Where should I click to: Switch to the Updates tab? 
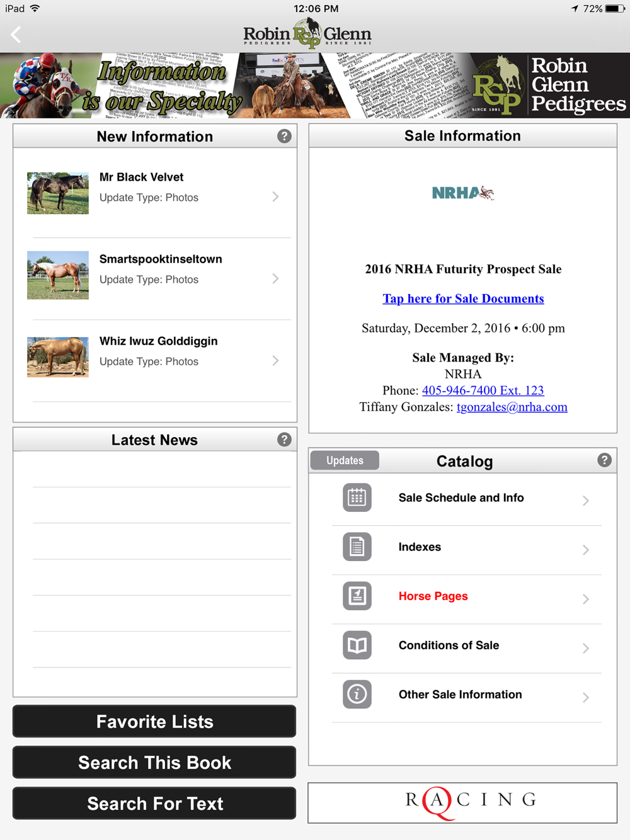point(345,460)
